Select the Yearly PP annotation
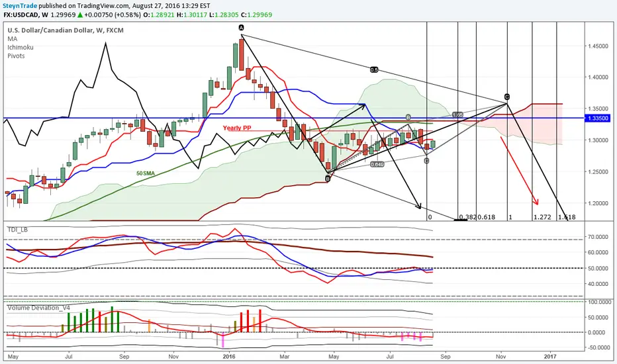Image resolution: width=617 pixels, height=364 pixels. [x=237, y=128]
